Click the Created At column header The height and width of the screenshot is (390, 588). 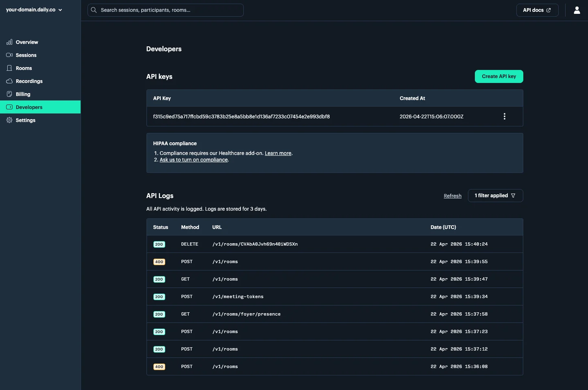coord(412,98)
